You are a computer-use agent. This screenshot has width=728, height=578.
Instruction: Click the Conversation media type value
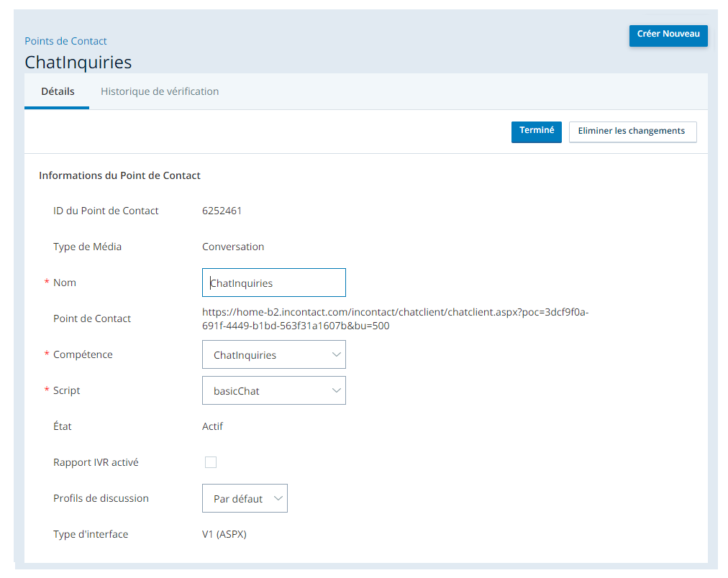click(233, 247)
